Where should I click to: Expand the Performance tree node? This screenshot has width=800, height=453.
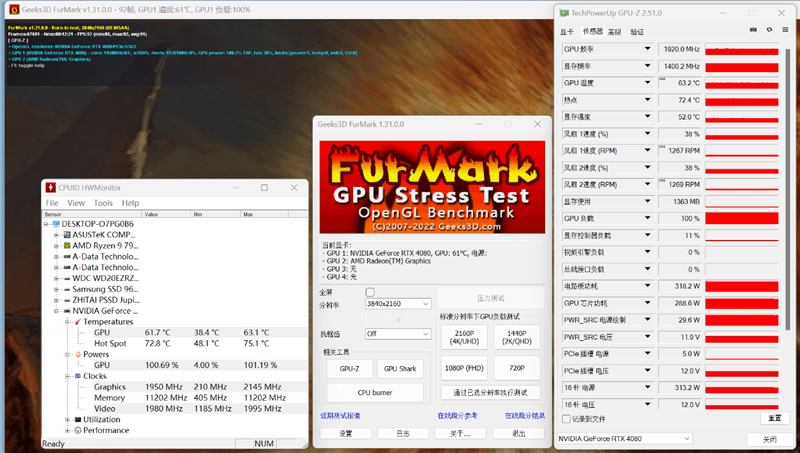pos(67,431)
